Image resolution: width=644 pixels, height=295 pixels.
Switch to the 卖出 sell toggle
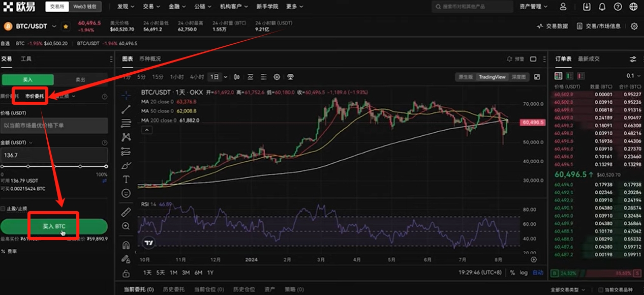(x=80, y=80)
